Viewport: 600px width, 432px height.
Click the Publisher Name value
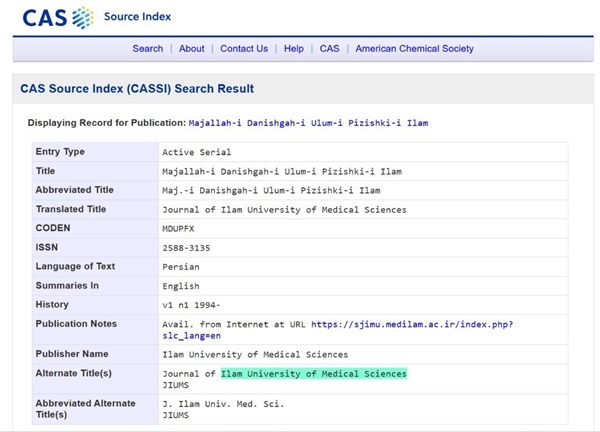click(x=255, y=355)
